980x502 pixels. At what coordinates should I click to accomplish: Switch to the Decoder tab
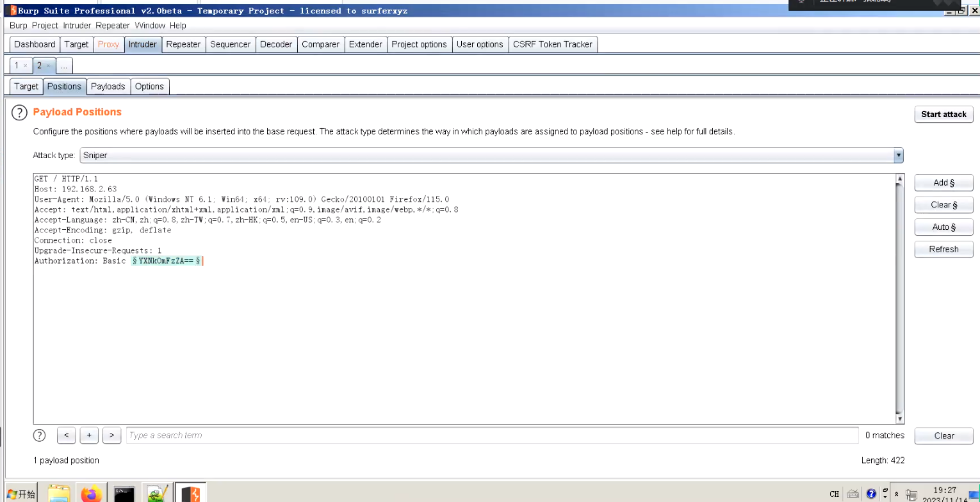click(276, 44)
